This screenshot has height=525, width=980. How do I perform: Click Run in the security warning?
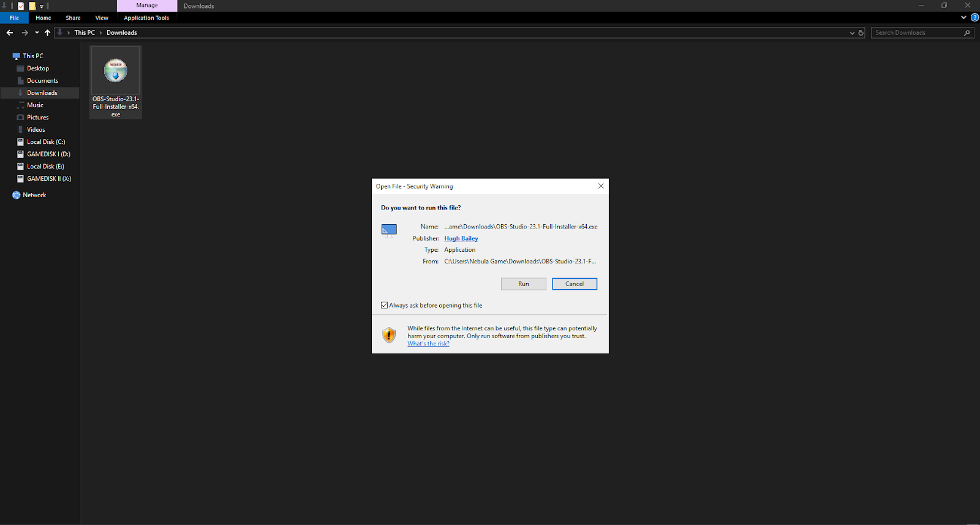click(524, 284)
